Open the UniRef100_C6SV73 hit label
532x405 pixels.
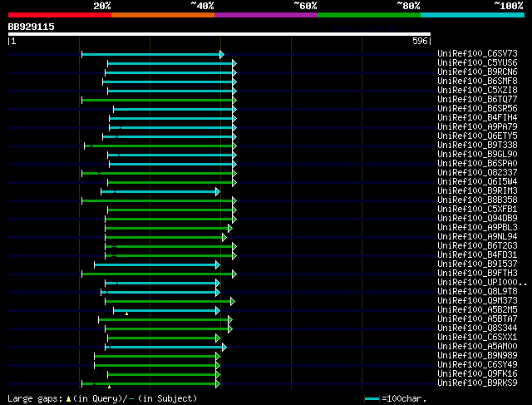(x=477, y=53)
